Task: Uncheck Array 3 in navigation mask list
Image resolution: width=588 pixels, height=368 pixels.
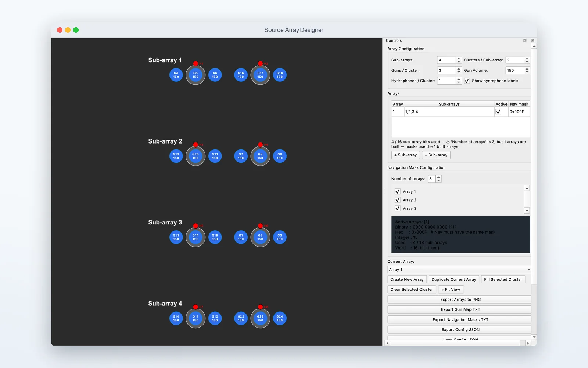Action: click(397, 208)
